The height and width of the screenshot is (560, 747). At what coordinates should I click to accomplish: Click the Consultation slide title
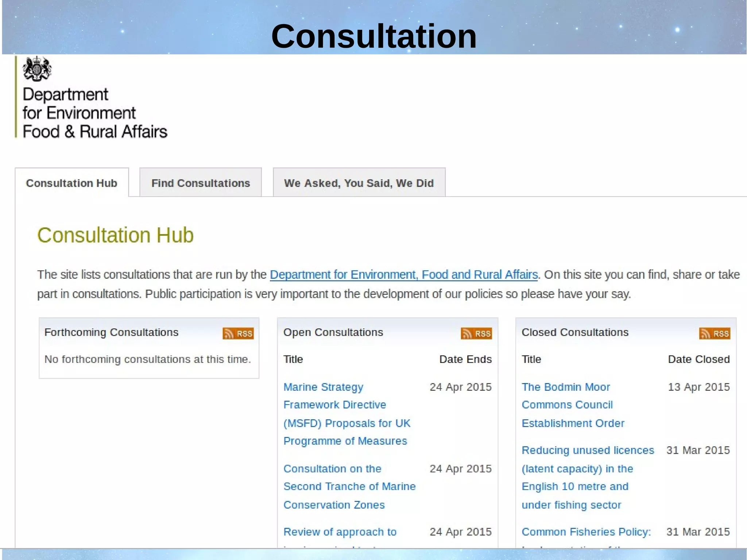tap(374, 36)
